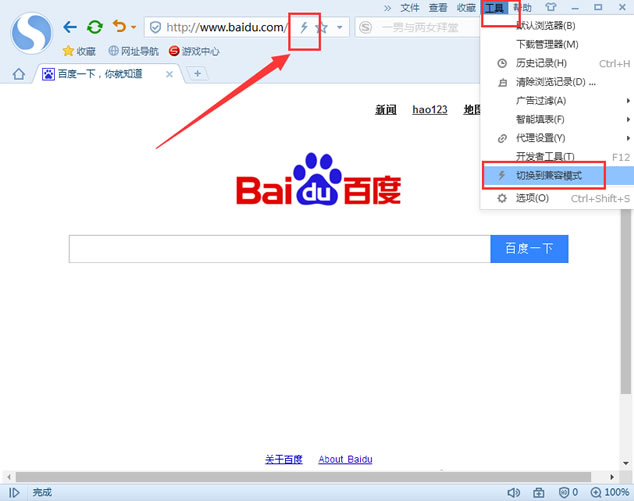Open the 收藏 favorites star bookmark
The width and height of the screenshot is (634, 501).
tap(79, 51)
